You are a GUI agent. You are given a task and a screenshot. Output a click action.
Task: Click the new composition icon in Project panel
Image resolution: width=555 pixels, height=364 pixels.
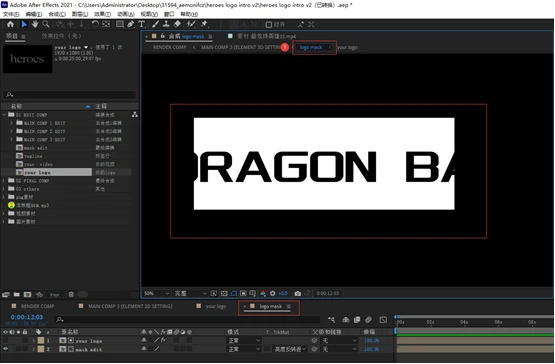(x=27, y=295)
